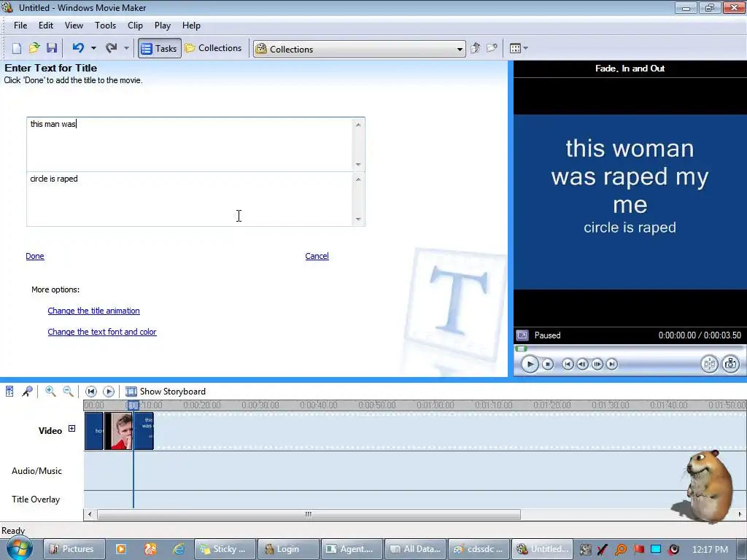This screenshot has width=747, height=560.
Task: Open the Clip menu
Action: pos(135,26)
